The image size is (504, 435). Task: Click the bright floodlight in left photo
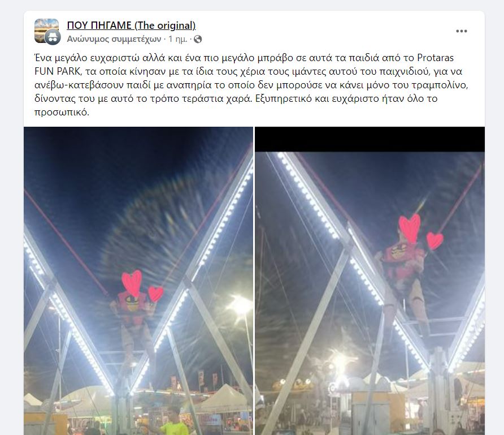click(x=242, y=305)
